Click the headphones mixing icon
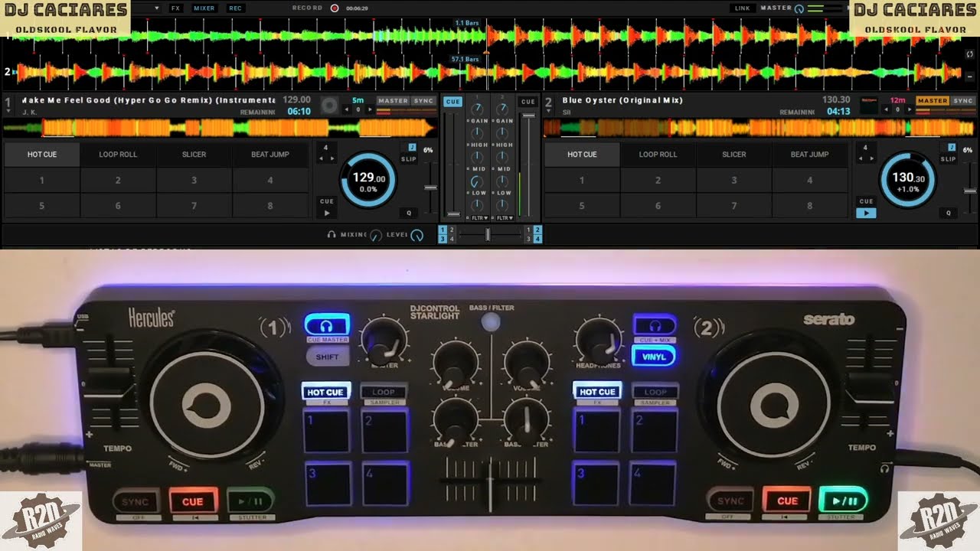The height and width of the screenshot is (551, 980). click(332, 235)
